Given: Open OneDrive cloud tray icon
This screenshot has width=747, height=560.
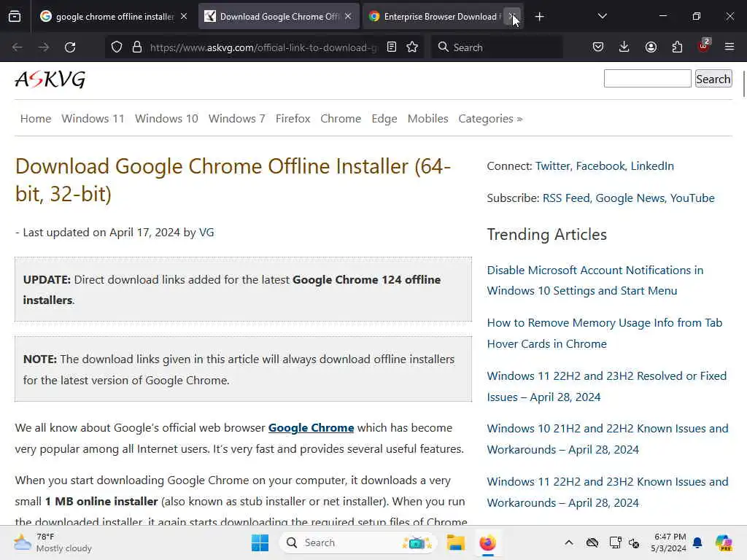Looking at the screenshot, I should (x=592, y=542).
